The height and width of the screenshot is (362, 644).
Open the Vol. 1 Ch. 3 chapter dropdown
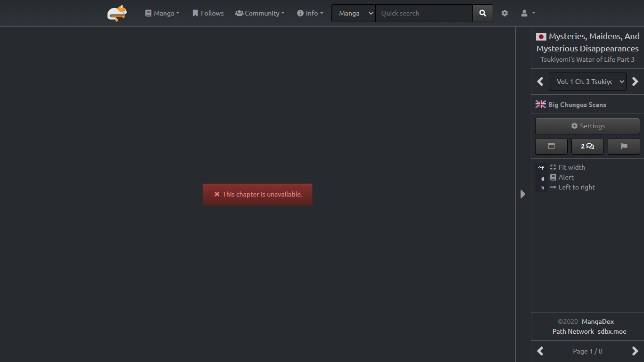(587, 82)
